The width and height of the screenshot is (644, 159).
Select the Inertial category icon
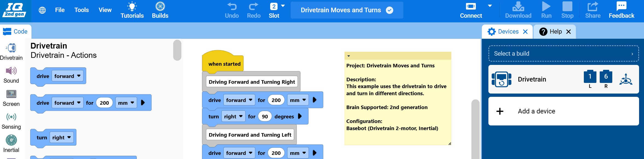(x=11, y=140)
